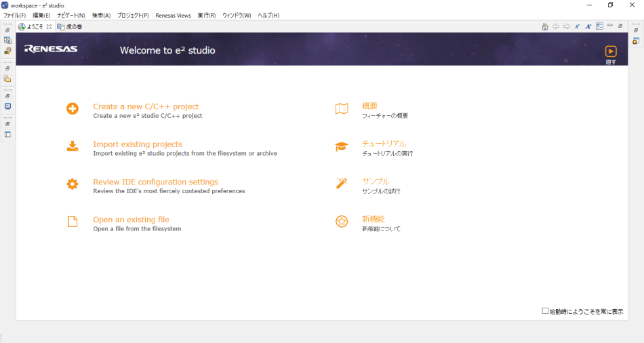Open the 新機能 link
This screenshot has width=644, height=343.
pos(374,220)
